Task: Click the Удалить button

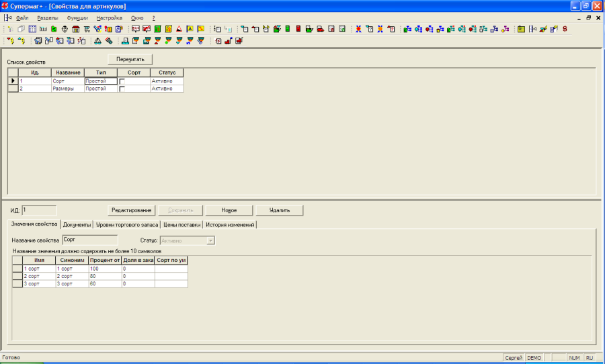Action: [x=280, y=210]
